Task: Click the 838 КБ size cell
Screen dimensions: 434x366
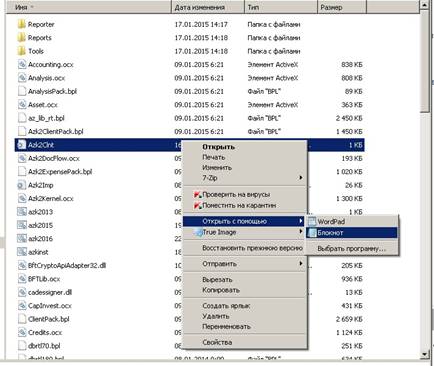Action: click(x=352, y=64)
